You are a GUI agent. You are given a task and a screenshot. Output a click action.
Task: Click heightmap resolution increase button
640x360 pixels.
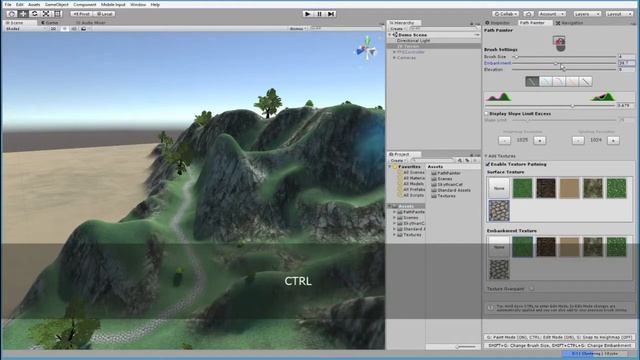540,140
